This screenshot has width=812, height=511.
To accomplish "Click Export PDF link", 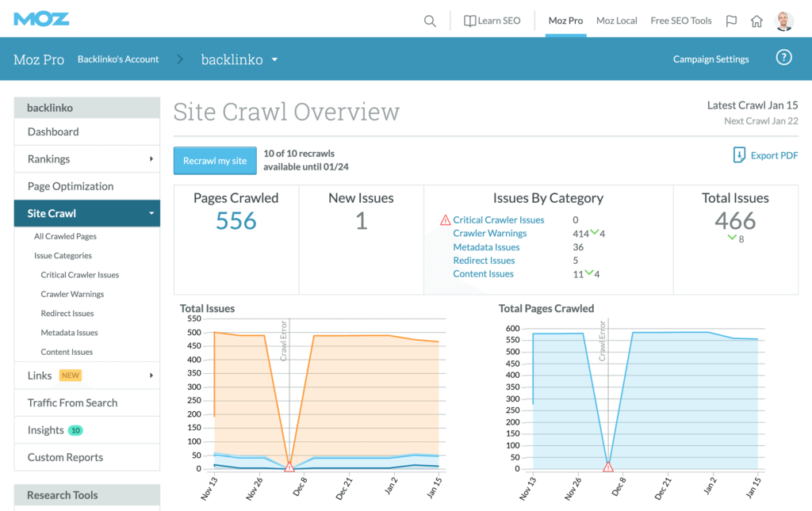I will click(774, 155).
